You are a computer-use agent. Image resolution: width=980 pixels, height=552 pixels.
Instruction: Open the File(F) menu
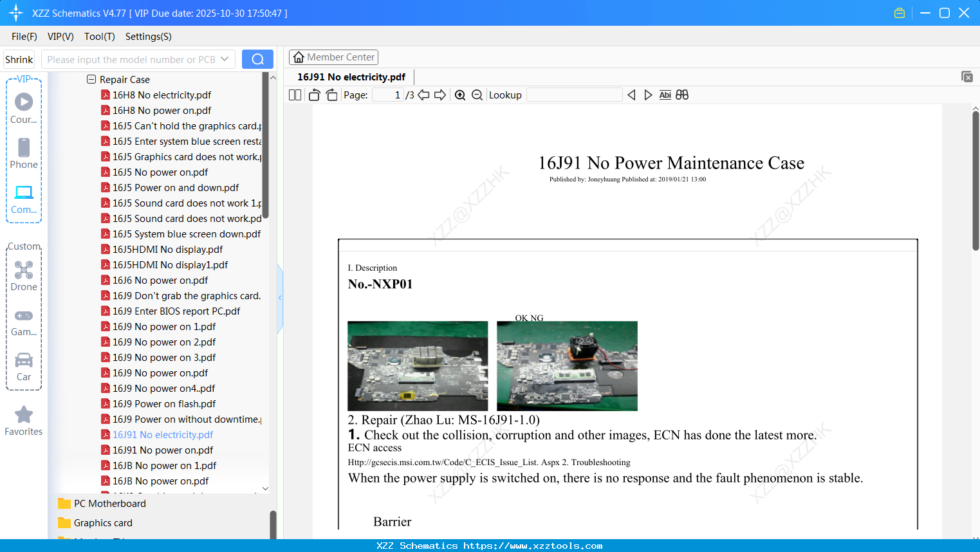coord(24,37)
